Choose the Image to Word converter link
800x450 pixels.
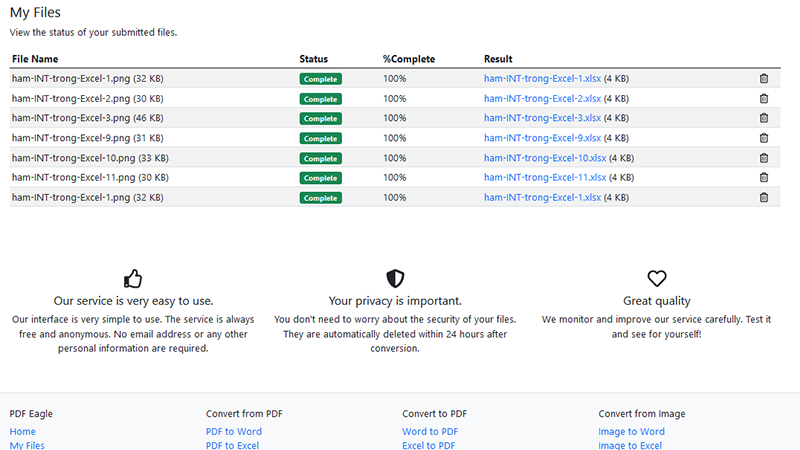[631, 432]
